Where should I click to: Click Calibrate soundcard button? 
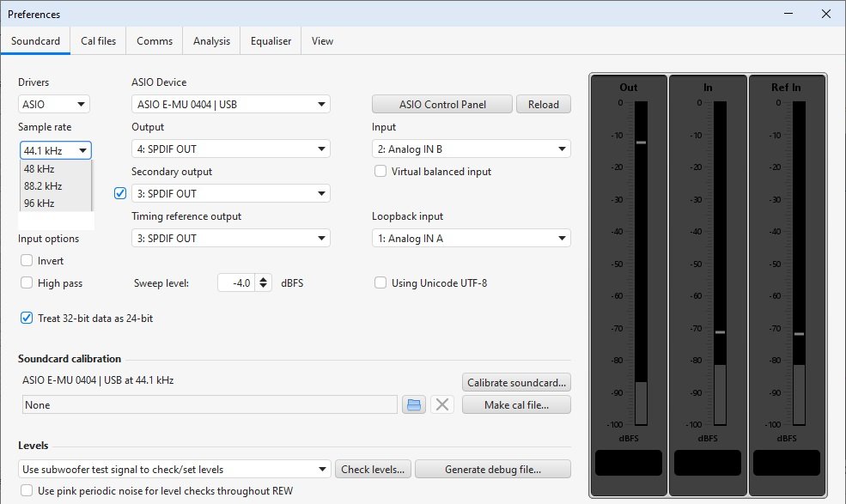516,382
